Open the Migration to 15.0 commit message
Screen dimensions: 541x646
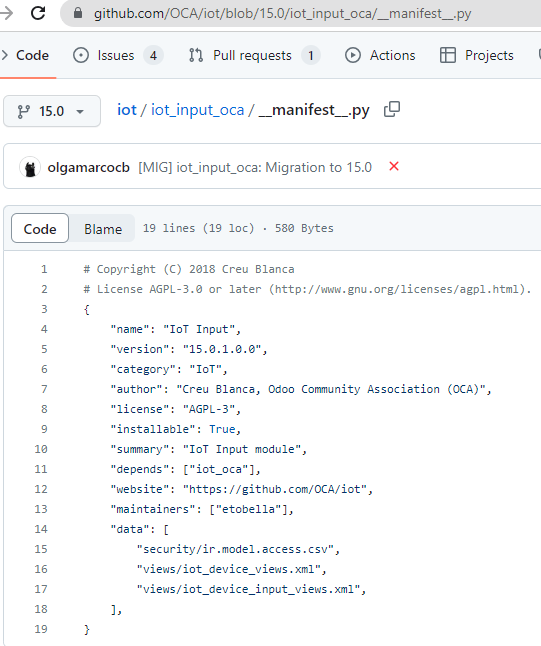tap(255, 167)
